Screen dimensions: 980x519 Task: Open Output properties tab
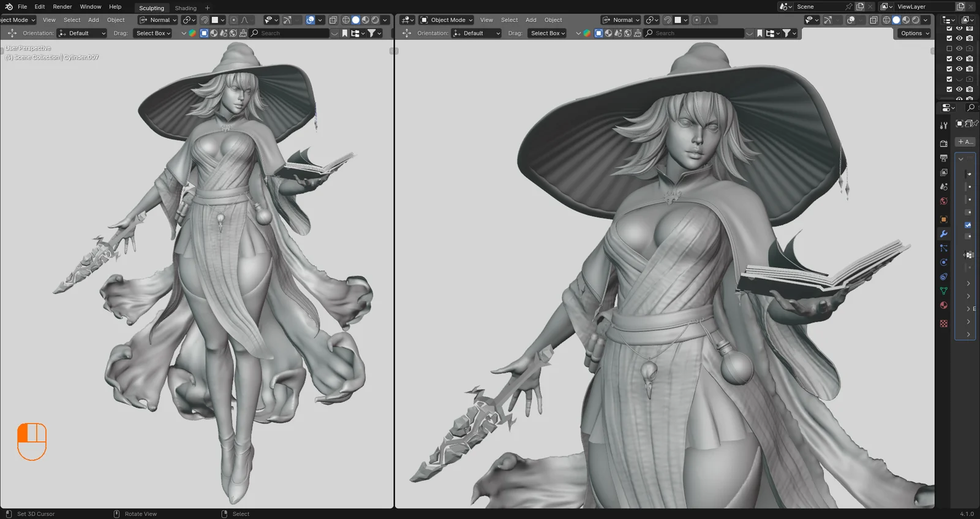(x=944, y=158)
